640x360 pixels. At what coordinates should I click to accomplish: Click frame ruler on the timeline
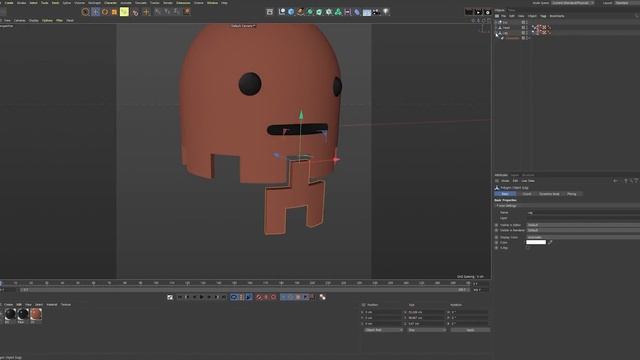(x=235, y=283)
